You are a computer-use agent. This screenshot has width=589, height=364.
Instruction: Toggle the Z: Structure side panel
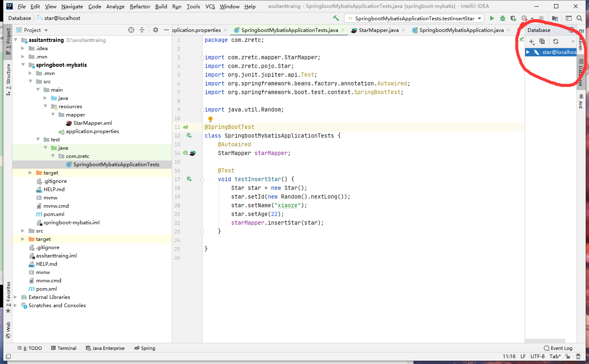point(8,80)
